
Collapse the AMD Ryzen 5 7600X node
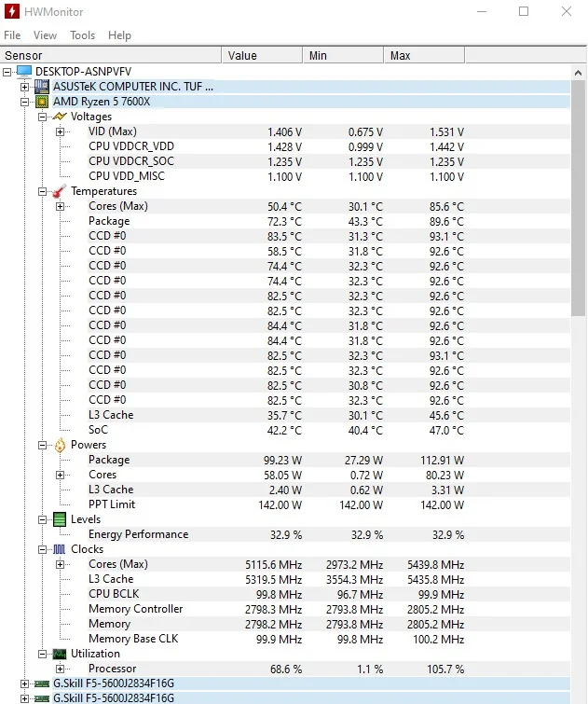tap(24, 102)
